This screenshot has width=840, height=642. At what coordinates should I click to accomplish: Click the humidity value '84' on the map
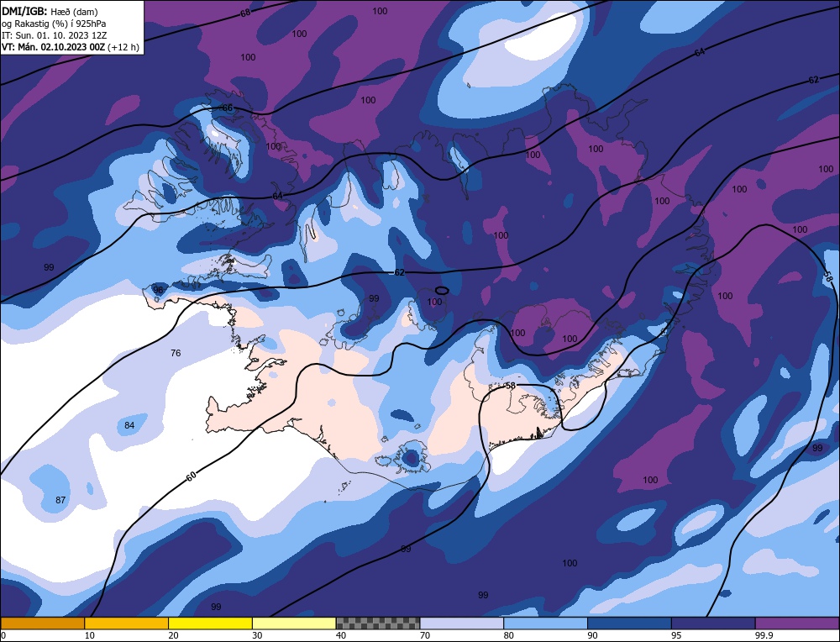click(x=129, y=425)
